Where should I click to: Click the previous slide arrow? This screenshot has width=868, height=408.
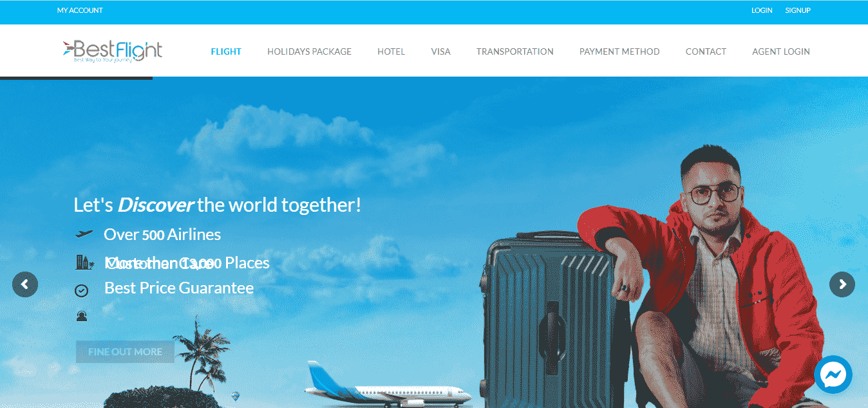pyautogui.click(x=25, y=284)
